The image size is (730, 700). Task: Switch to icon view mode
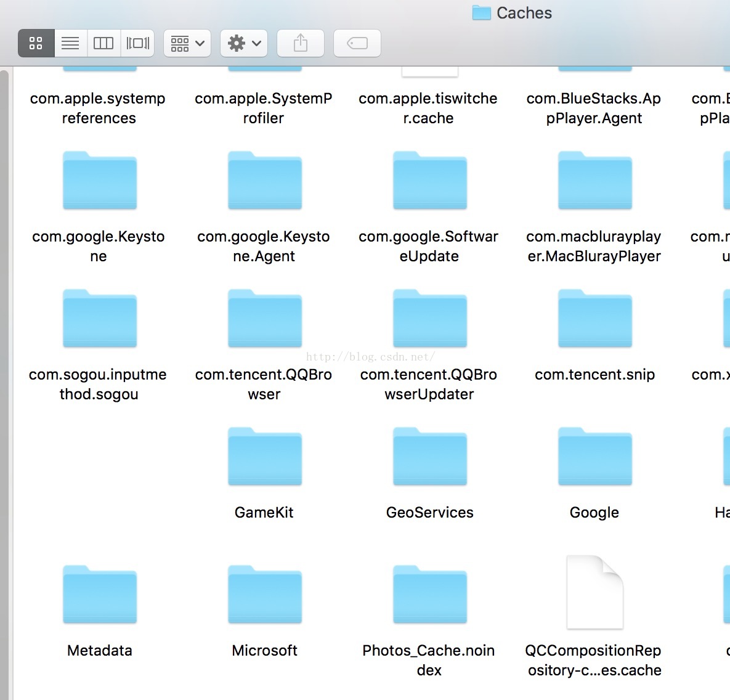tap(36, 43)
